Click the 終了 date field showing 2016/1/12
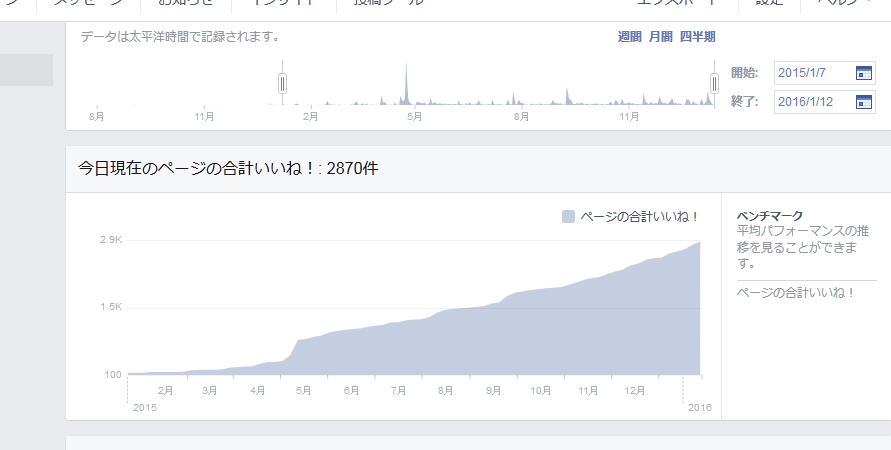The height and width of the screenshot is (450, 891). point(808,102)
